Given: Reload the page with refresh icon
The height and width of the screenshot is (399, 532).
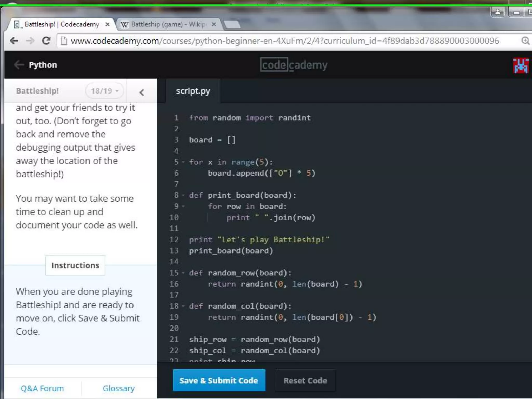Looking at the screenshot, I should click(46, 41).
